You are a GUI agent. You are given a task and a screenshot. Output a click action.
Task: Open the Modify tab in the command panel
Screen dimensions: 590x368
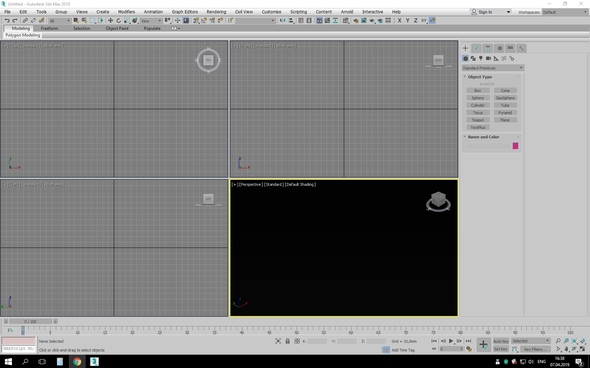tap(476, 48)
